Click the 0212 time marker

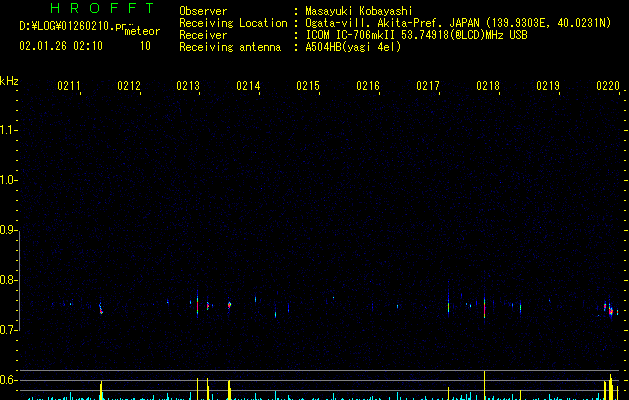[x=129, y=86]
